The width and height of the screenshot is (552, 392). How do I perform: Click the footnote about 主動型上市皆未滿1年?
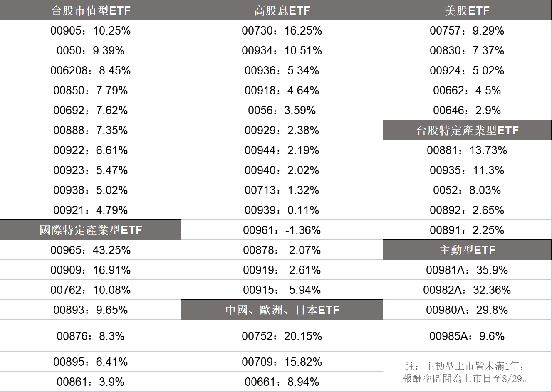467,372
